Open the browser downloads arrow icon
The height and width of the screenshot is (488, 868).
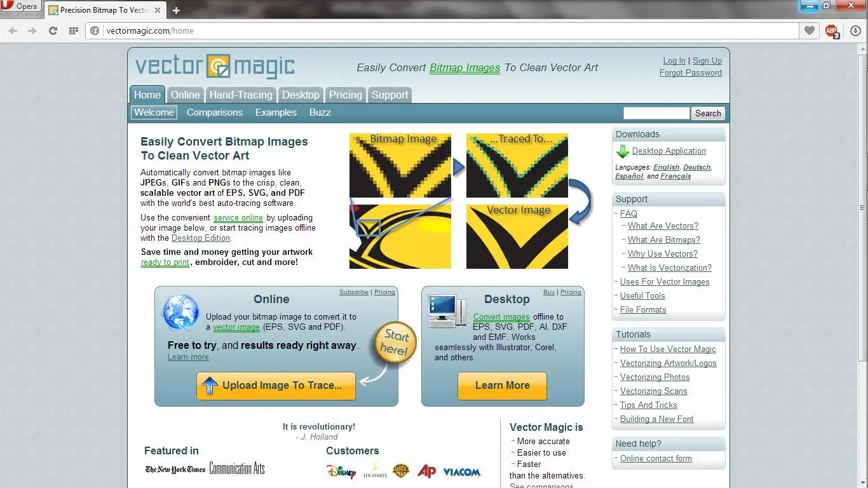tap(855, 30)
